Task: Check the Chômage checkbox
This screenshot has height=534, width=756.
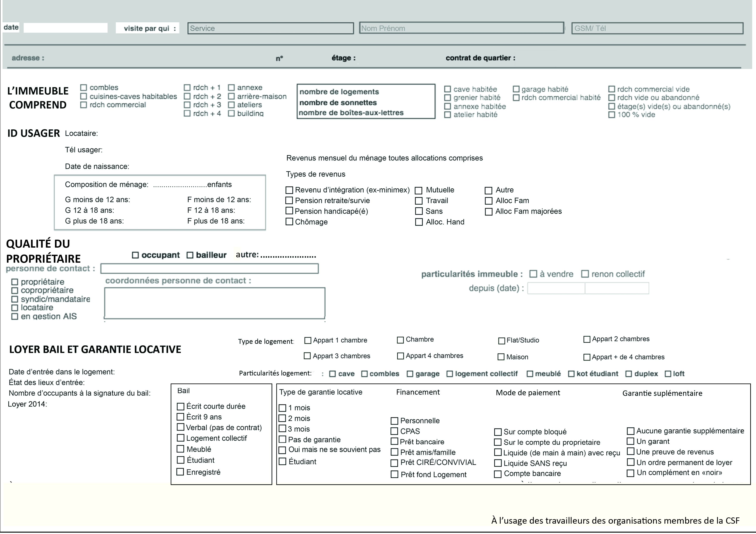Action: pyautogui.click(x=289, y=222)
